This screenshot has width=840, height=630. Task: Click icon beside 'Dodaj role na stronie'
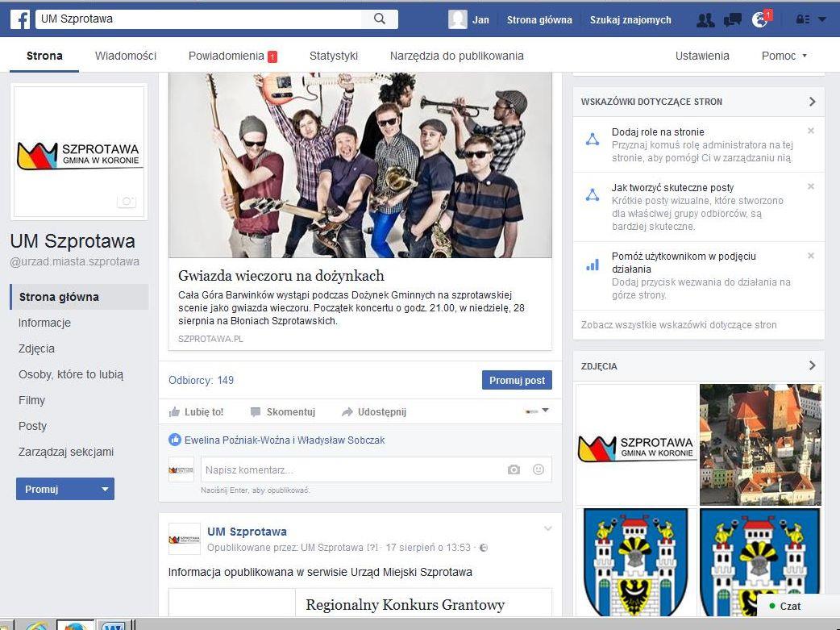click(592, 140)
